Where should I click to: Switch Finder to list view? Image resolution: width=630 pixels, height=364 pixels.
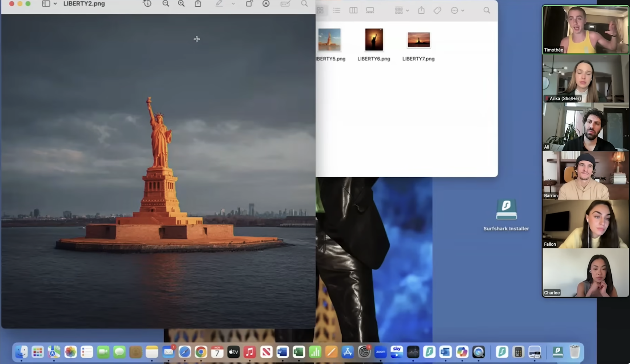click(337, 10)
